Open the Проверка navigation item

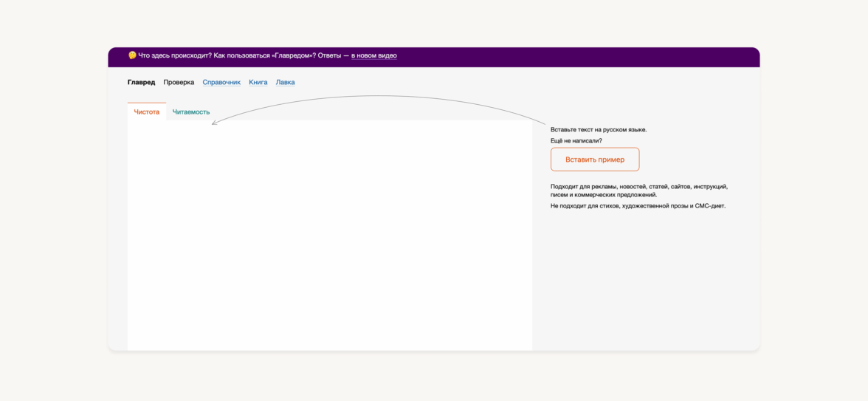(x=179, y=83)
